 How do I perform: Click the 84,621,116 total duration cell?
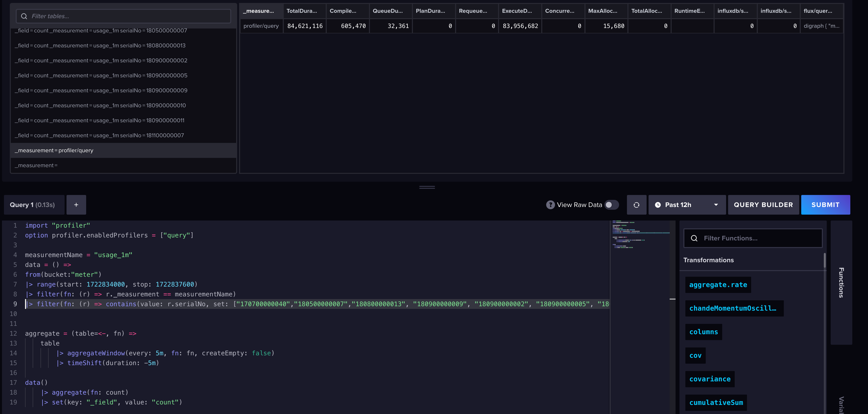pos(305,26)
